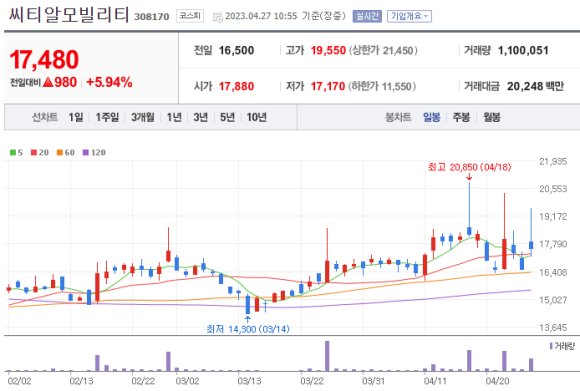Click the 03/13 date label on axis

coord(249,381)
